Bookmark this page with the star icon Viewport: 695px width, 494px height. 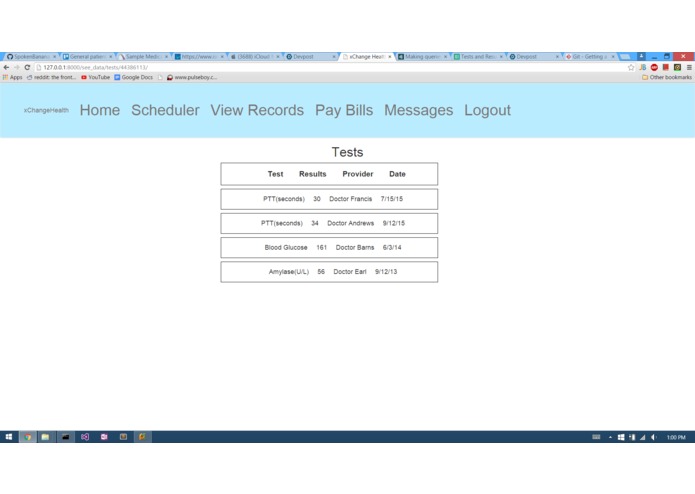click(631, 67)
